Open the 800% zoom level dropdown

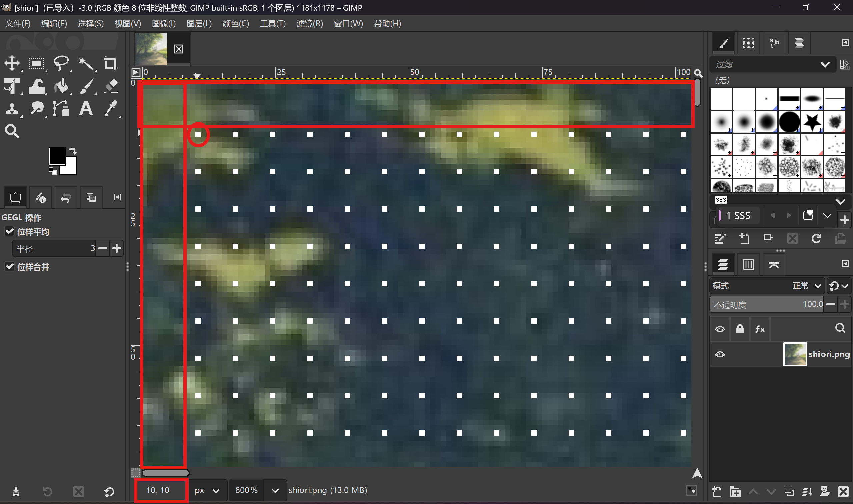[x=275, y=490]
